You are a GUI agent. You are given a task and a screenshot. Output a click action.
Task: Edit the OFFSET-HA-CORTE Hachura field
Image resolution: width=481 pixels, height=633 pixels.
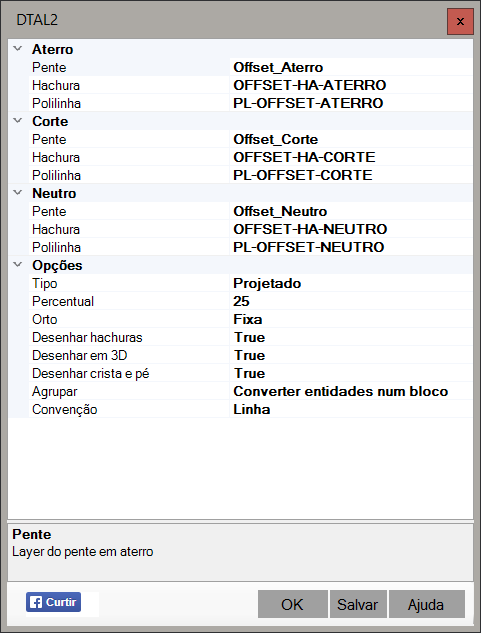pyautogui.click(x=351, y=157)
